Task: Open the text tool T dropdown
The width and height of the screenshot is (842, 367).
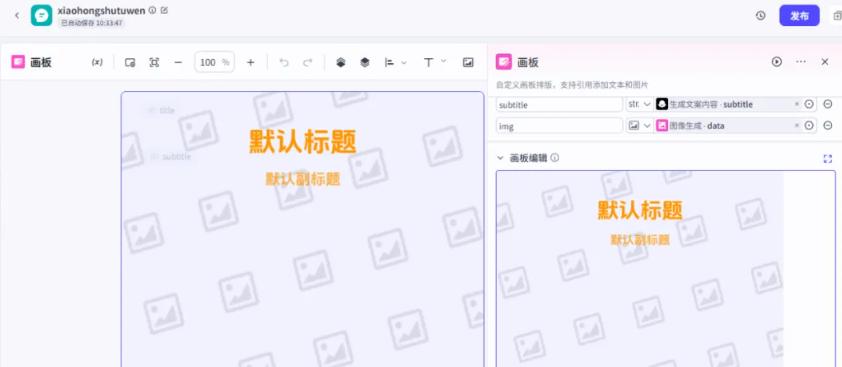Action: coord(434,62)
